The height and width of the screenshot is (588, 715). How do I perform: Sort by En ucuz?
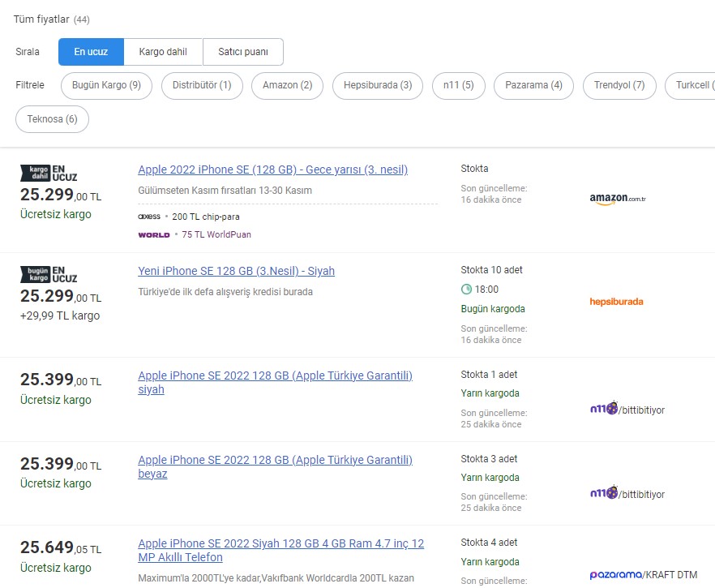click(x=91, y=52)
